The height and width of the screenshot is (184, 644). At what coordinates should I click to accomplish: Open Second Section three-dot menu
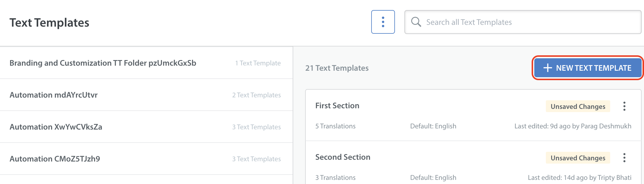pos(624,158)
